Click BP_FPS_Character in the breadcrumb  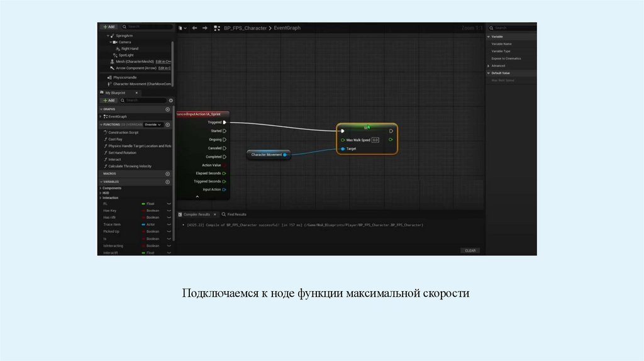click(245, 28)
